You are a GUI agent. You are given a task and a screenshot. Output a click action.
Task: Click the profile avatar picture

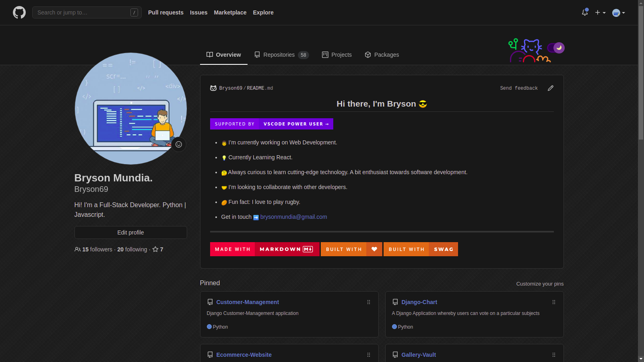tap(131, 109)
